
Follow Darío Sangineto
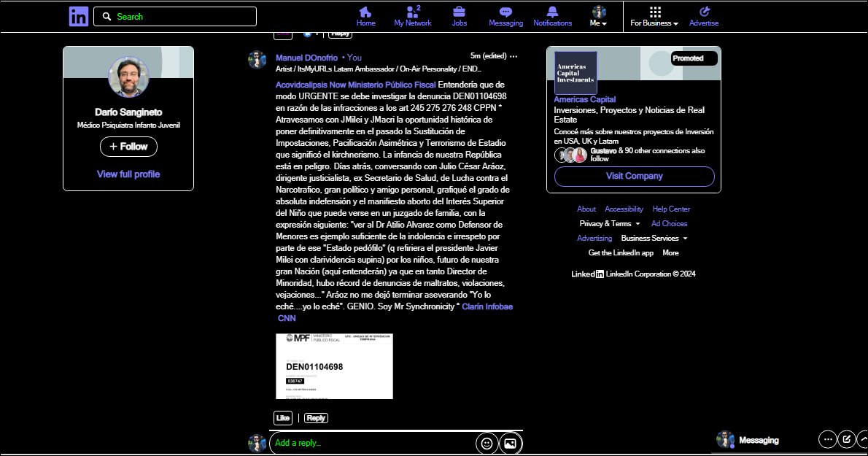(128, 147)
